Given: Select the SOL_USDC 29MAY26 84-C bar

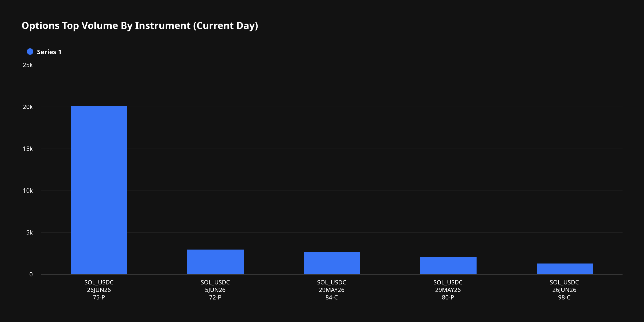Looking at the screenshot, I should tap(332, 263).
